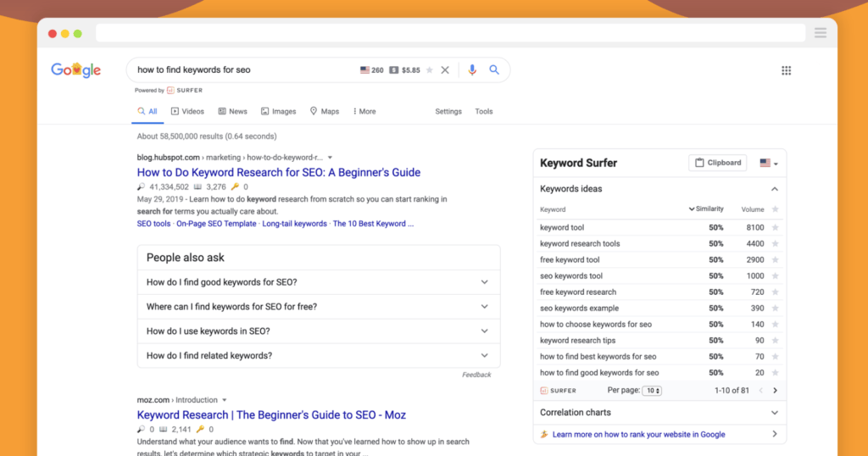Open the hubspot result dropdown arrow
Image resolution: width=868 pixels, height=456 pixels.
point(330,158)
